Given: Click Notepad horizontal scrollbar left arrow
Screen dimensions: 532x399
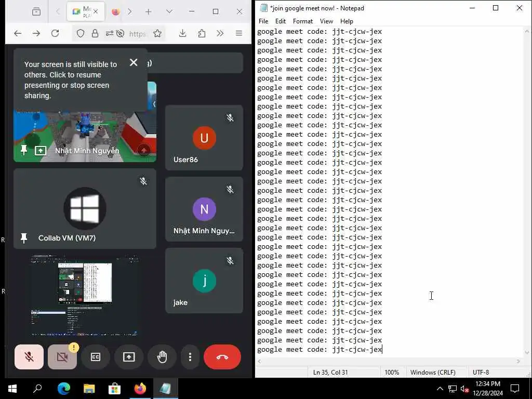Looking at the screenshot, I should (260, 362).
